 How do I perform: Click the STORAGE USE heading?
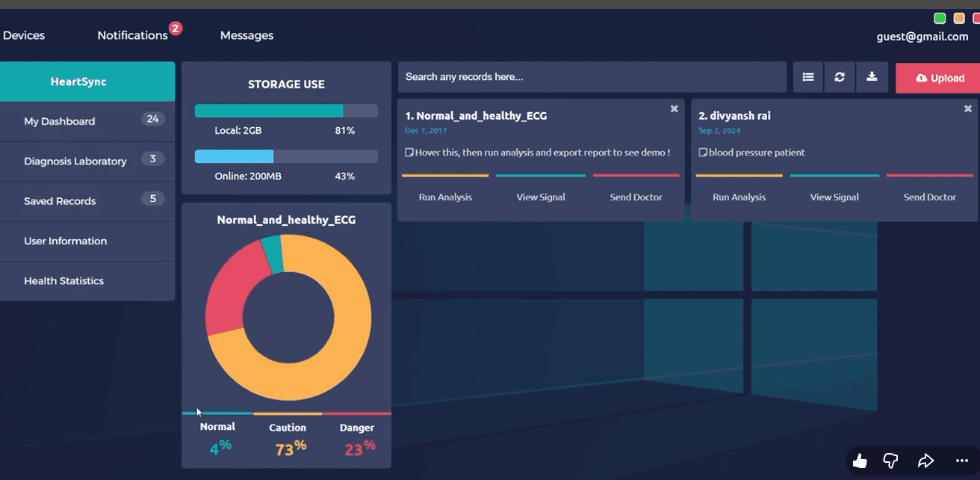coord(286,84)
